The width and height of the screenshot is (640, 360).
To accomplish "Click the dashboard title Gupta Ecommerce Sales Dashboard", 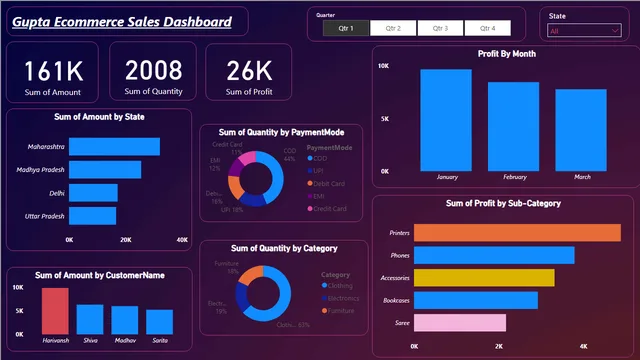I will 122,22.
